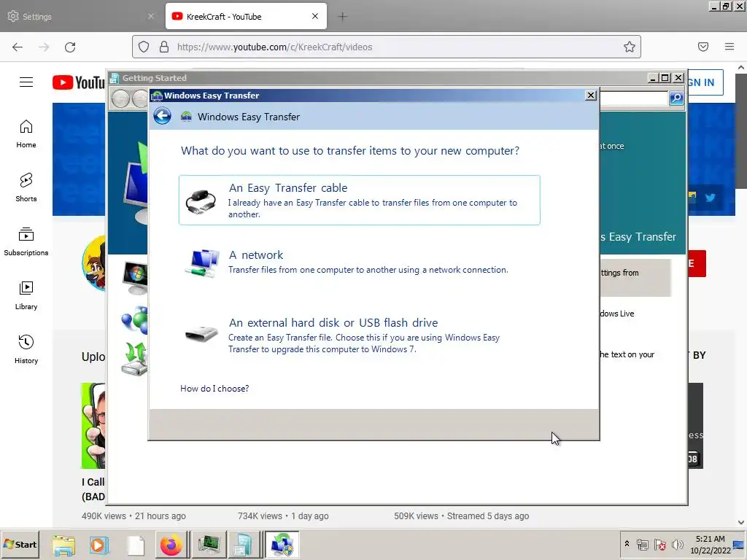Viewport: 747px width, 560px height.
Task: Click the network computers icon
Action: (202, 262)
